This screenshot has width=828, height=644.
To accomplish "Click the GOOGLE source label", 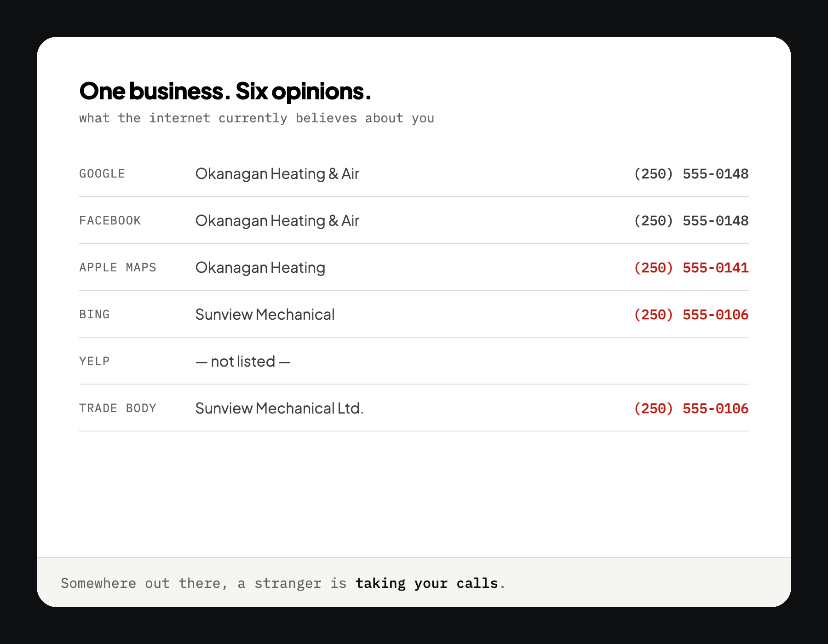I will [102, 174].
